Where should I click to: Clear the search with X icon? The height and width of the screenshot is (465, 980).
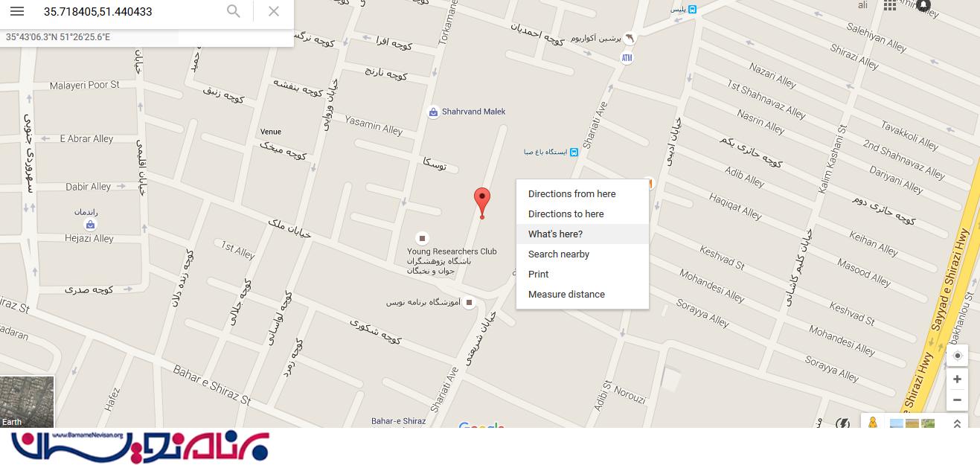[274, 11]
